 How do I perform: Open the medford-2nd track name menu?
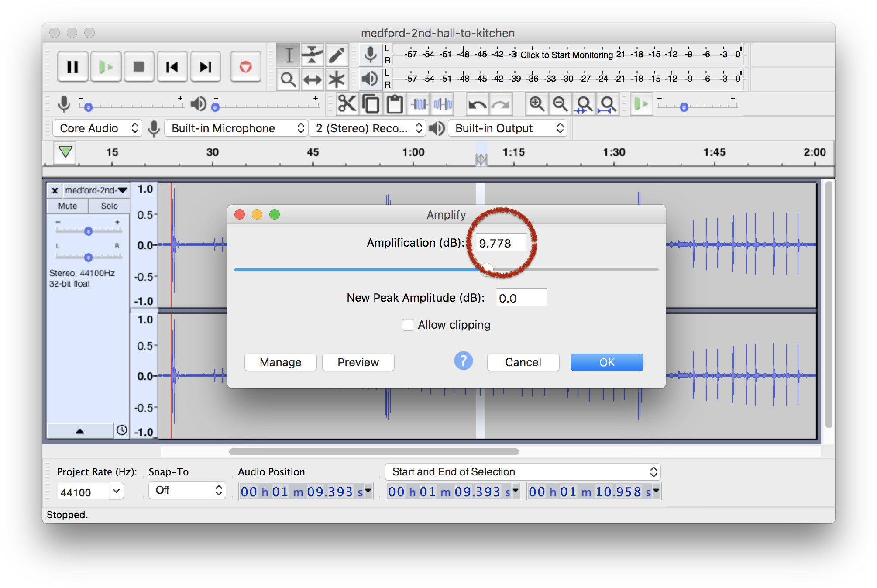point(96,190)
